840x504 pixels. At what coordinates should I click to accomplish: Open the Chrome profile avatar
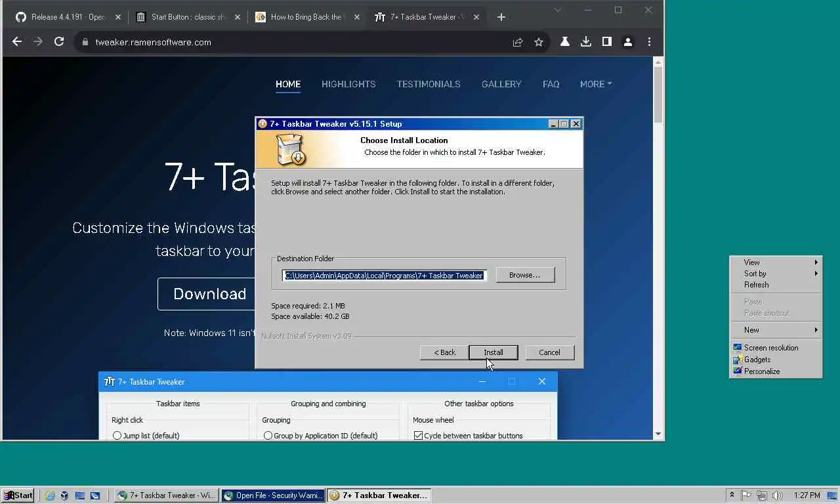(x=628, y=41)
